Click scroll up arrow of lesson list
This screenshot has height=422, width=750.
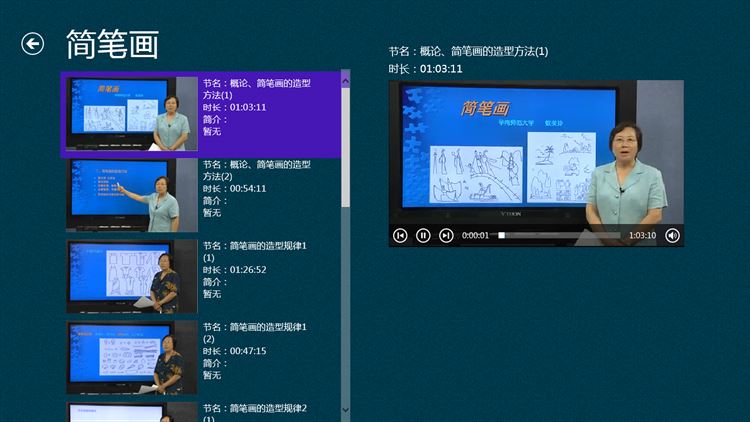pyautogui.click(x=345, y=81)
